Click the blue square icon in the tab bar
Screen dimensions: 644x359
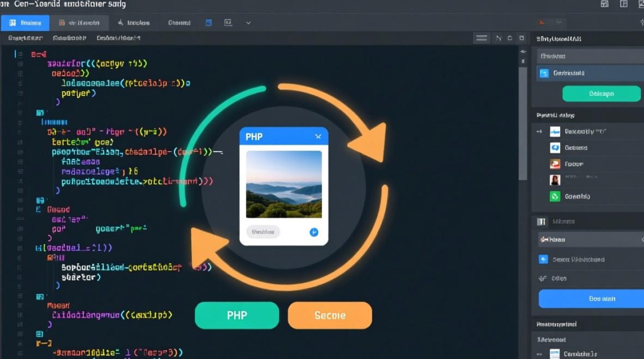click(x=208, y=22)
